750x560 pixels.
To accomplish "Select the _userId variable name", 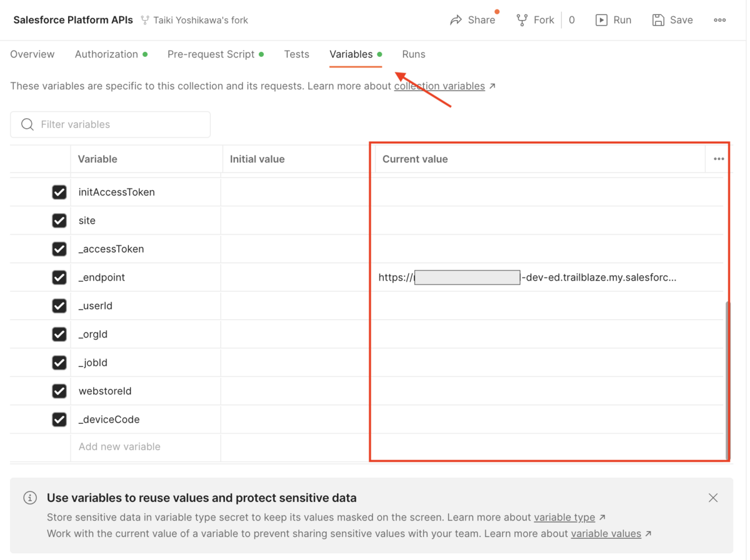I will pyautogui.click(x=96, y=306).
